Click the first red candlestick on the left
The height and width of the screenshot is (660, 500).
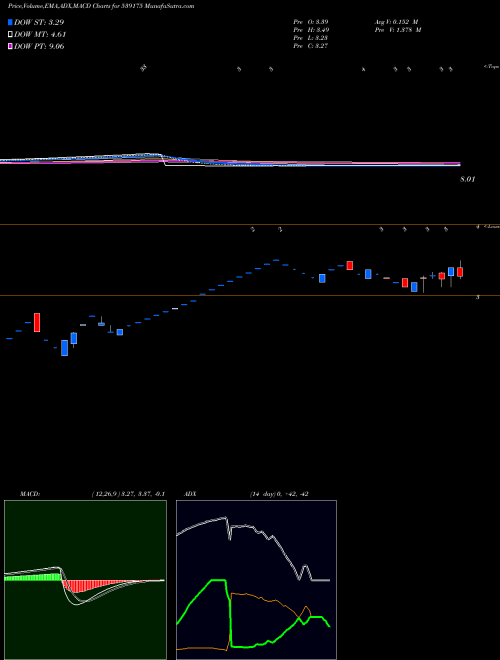[37, 322]
